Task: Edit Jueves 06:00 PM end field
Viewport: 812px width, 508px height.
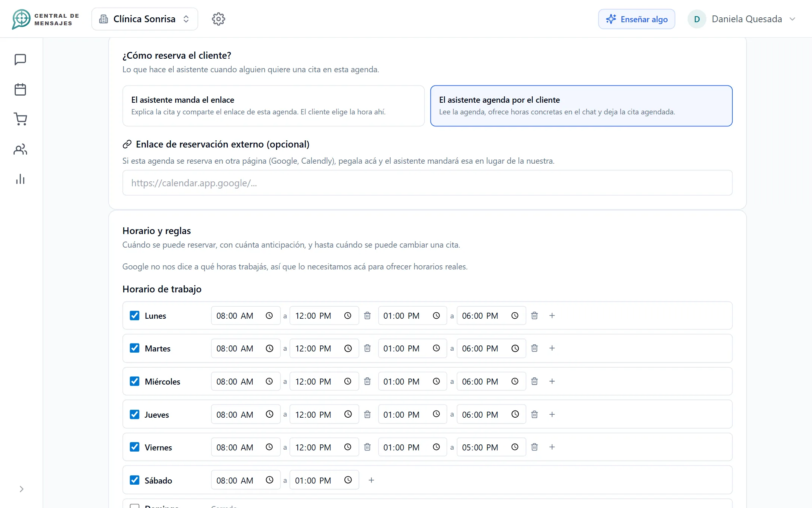Action: point(491,414)
